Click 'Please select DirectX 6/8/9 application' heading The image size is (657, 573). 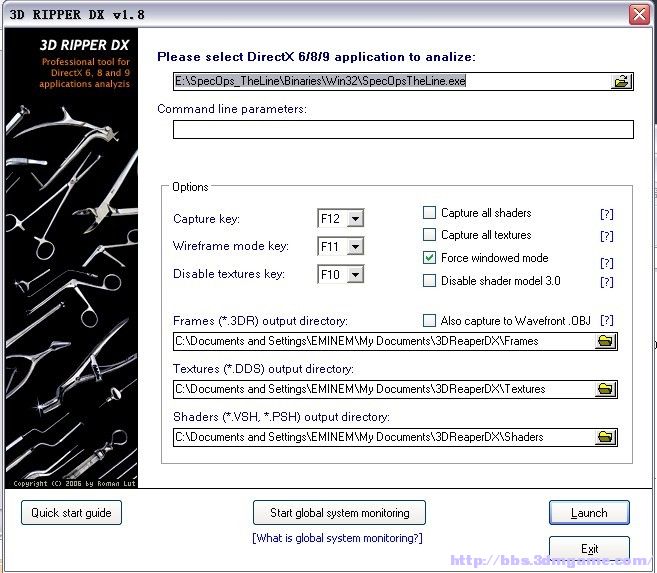tap(316, 57)
